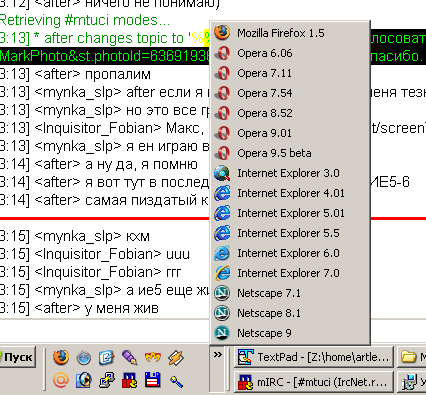Image resolution: width=426 pixels, height=395 pixels.
Task: Click the highlighted 'MarkPhoto&st.photoId' topic line
Action: click(x=105, y=56)
